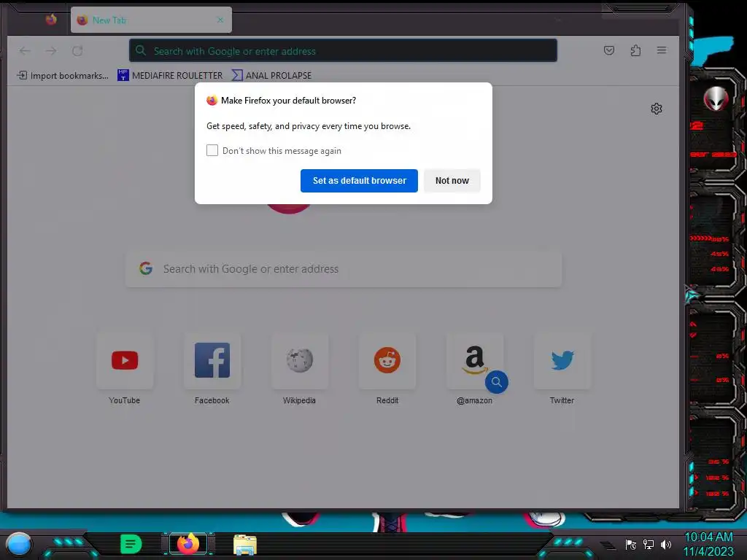Screen dimensions: 747x560
Task: Open the green notes app in the taskbar
Action: click(x=131, y=544)
